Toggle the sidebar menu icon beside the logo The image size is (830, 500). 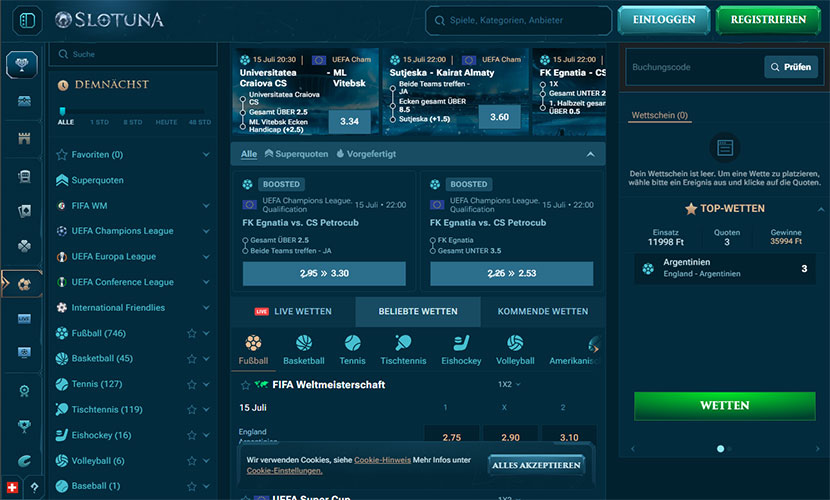pos(27,20)
